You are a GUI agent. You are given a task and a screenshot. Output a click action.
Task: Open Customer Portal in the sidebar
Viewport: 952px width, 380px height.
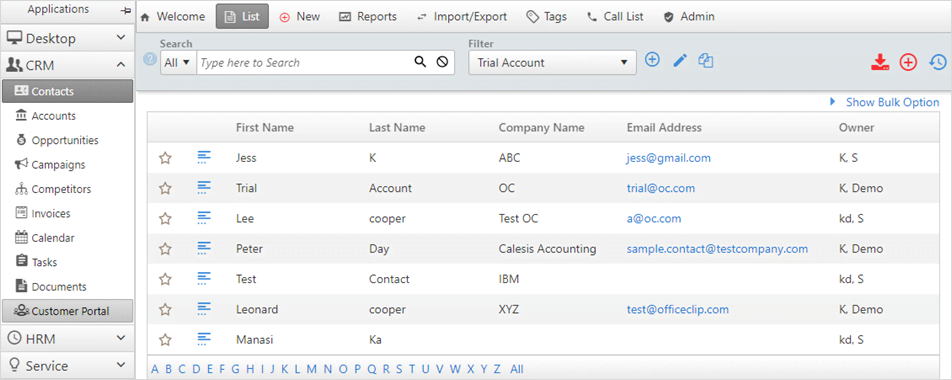[x=67, y=311]
